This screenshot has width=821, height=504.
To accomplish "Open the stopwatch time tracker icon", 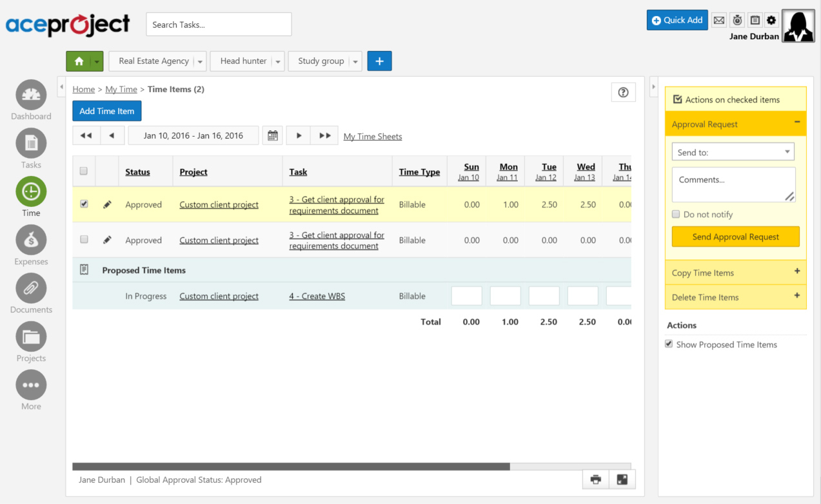I will point(737,20).
